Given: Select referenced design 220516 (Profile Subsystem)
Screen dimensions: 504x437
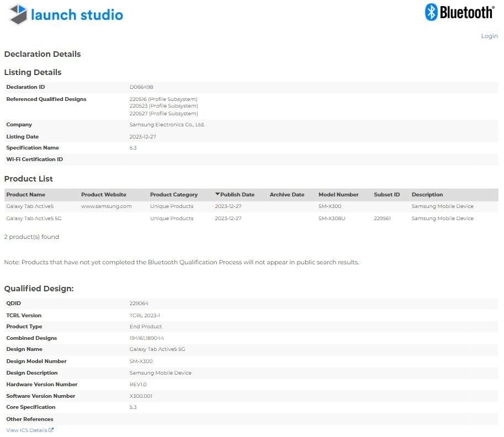Looking at the screenshot, I should click(163, 99).
